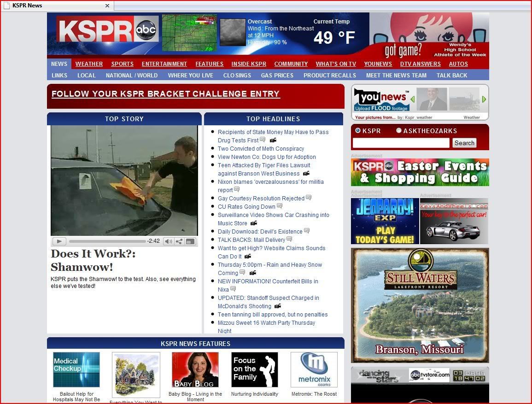The height and width of the screenshot is (404, 532).
Task: Click the Metromix Ozarks feature icon
Action: click(x=314, y=369)
